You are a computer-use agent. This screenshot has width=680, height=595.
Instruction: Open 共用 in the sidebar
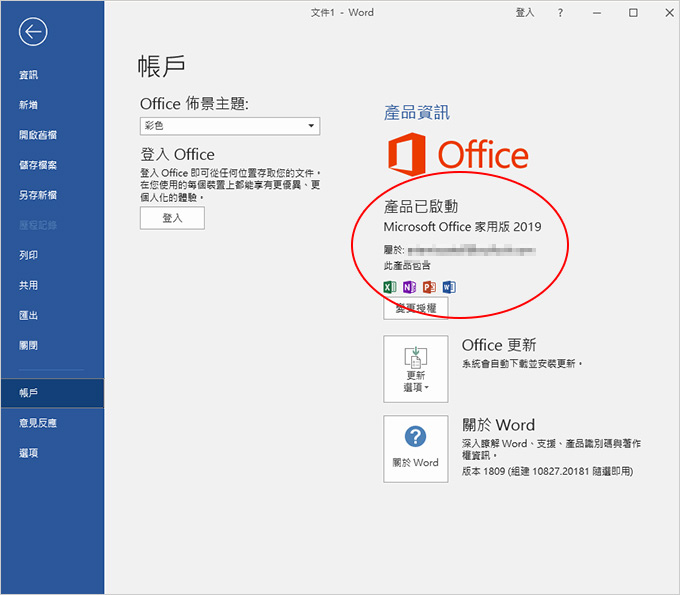[29, 285]
